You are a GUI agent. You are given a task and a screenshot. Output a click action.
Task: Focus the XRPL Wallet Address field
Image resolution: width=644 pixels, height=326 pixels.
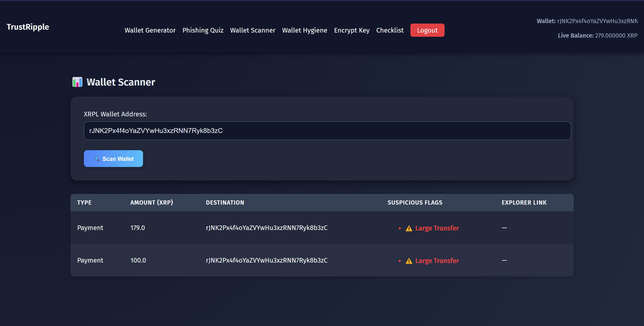(x=327, y=131)
